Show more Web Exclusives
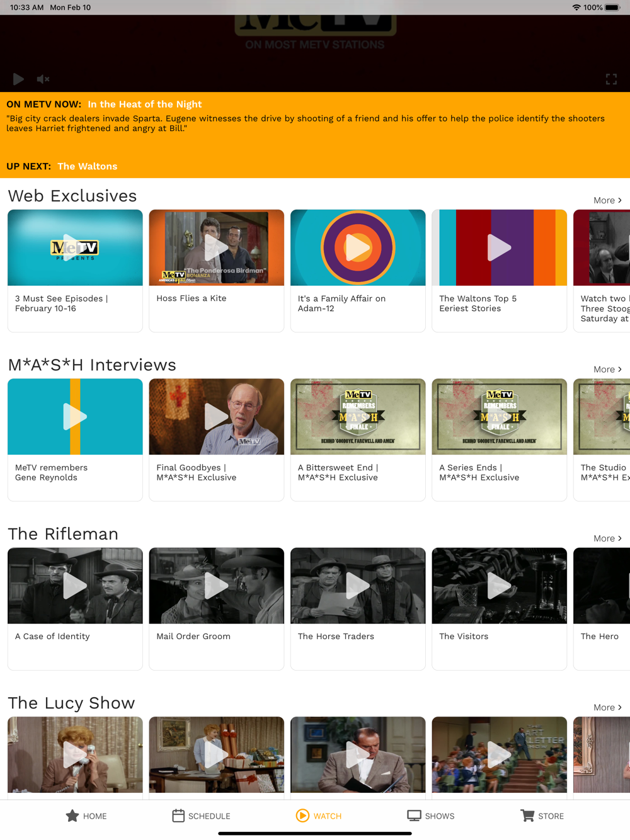The image size is (630, 840). pos(607,200)
